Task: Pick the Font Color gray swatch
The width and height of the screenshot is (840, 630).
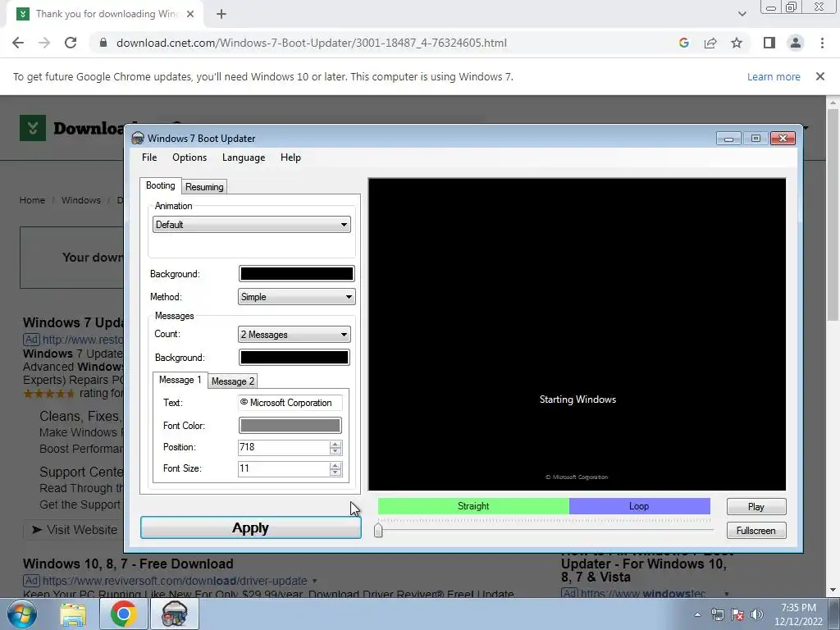Action: (x=290, y=426)
